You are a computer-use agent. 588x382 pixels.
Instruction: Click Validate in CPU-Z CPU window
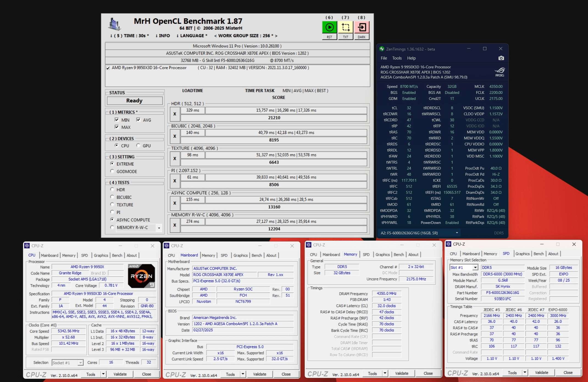tap(120, 374)
